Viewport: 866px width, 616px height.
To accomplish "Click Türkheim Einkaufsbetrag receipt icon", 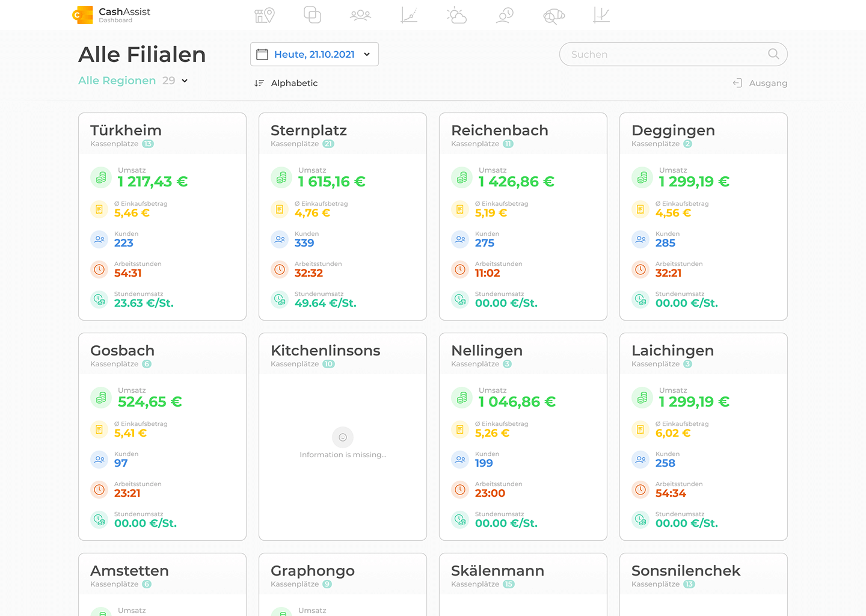I will [99, 209].
